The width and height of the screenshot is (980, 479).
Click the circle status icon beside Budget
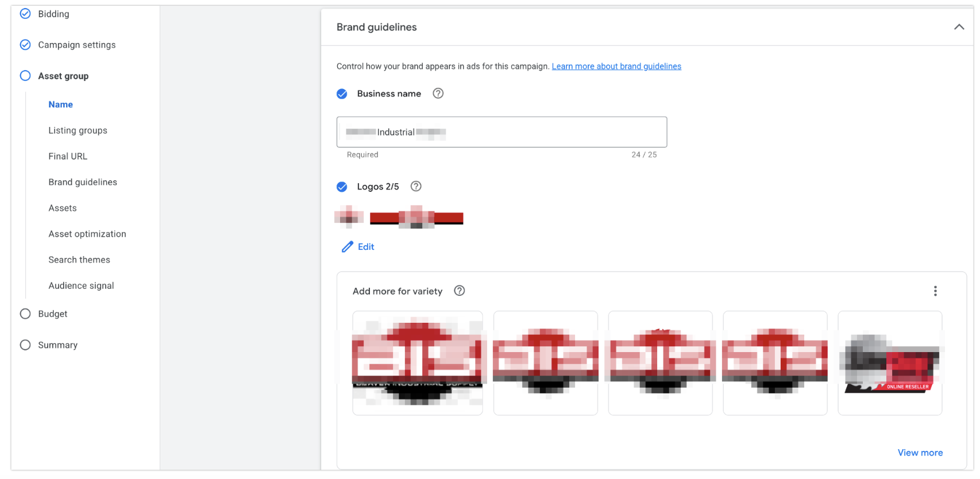click(25, 314)
